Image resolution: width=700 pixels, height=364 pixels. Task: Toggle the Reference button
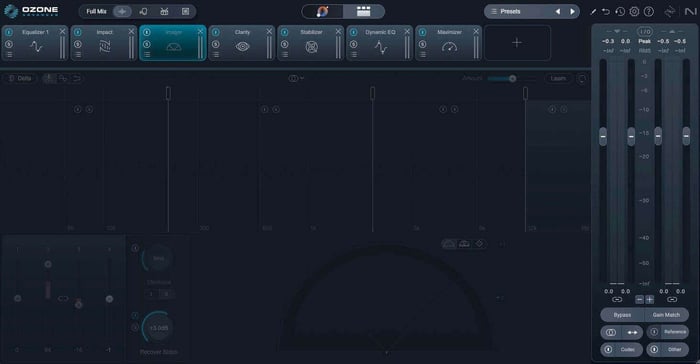click(x=668, y=332)
